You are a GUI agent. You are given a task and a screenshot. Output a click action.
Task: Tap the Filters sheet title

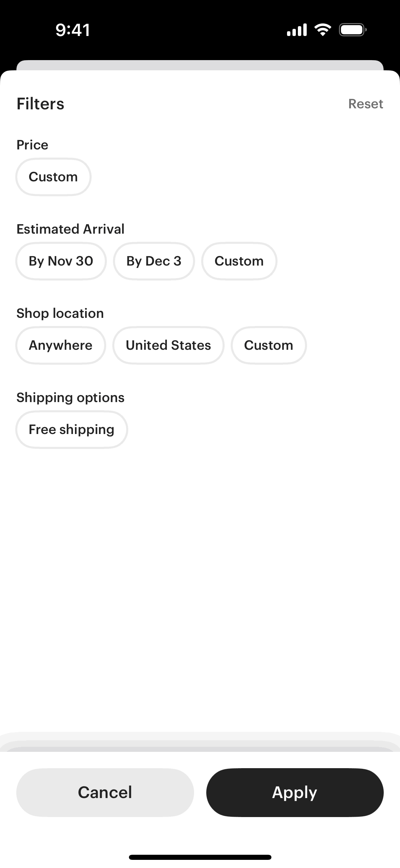click(40, 104)
